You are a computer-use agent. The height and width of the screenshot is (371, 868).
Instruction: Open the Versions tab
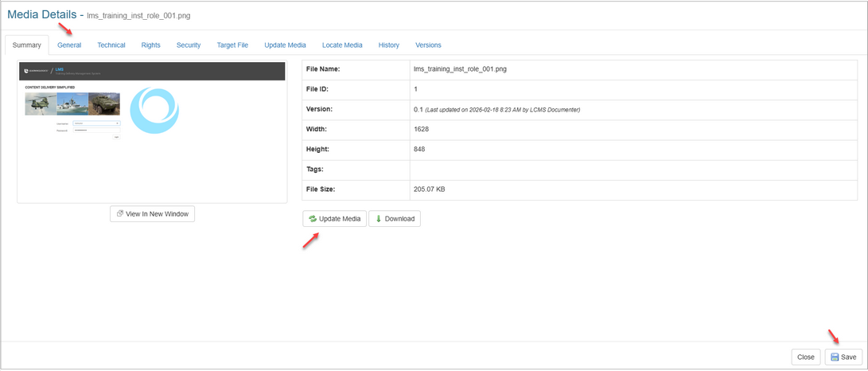click(x=428, y=45)
